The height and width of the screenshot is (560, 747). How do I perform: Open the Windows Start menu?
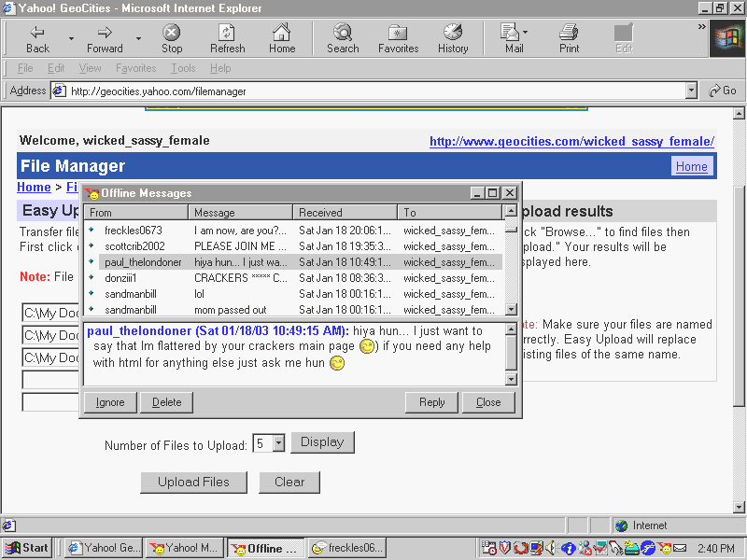(x=27, y=548)
